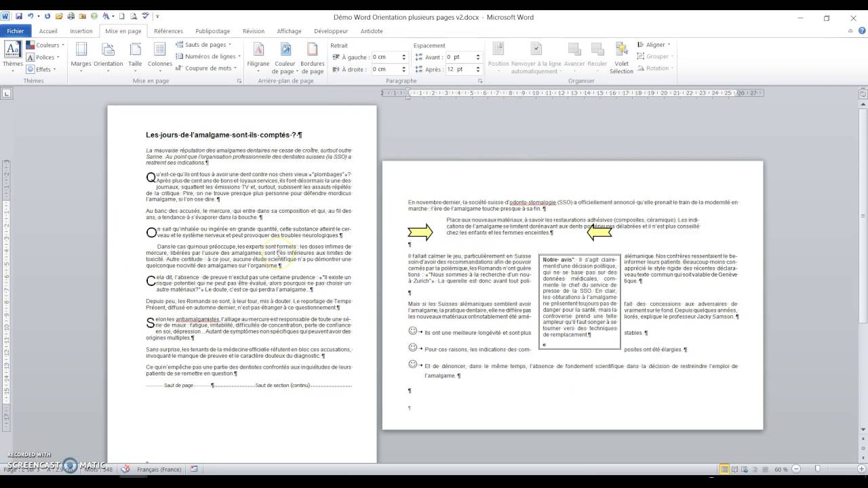The width and height of the screenshot is (868, 488).
Task: Open Mise en page dialog launcher
Action: pos(239,81)
